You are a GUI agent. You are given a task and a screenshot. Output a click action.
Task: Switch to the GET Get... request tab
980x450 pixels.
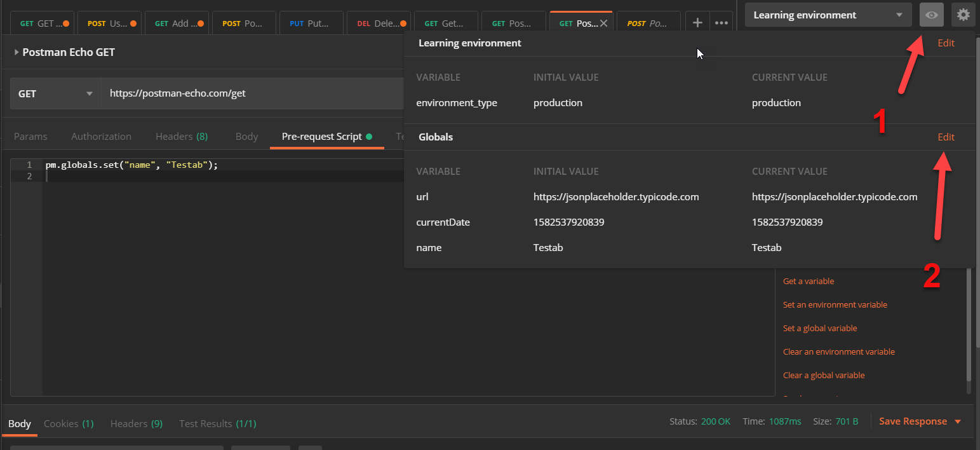pos(446,24)
